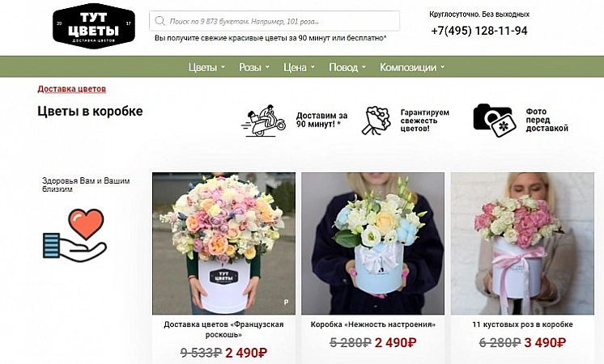Open the 11 кустовых роз photo
Image resolution: width=604 pixels, height=364 pixels.
coord(522,243)
